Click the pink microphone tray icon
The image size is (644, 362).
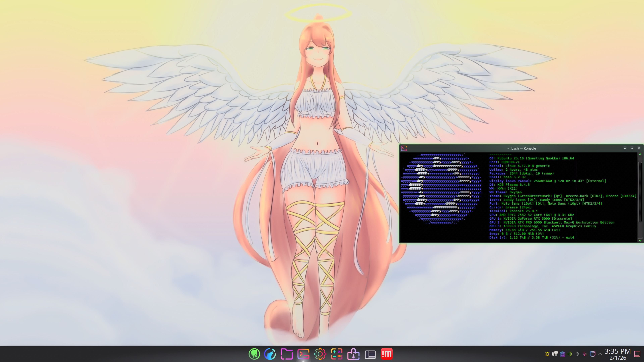[x=585, y=354]
